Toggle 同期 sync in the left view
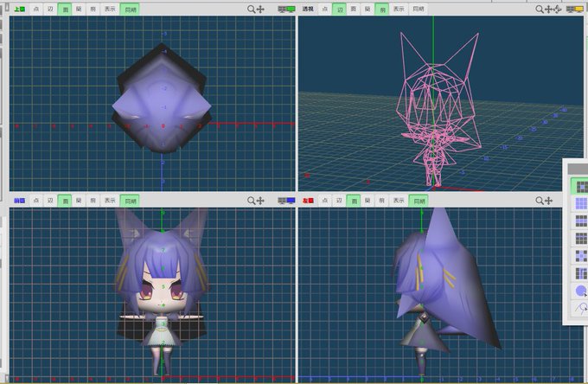Image resolution: width=588 pixels, height=384 pixels. click(x=419, y=201)
